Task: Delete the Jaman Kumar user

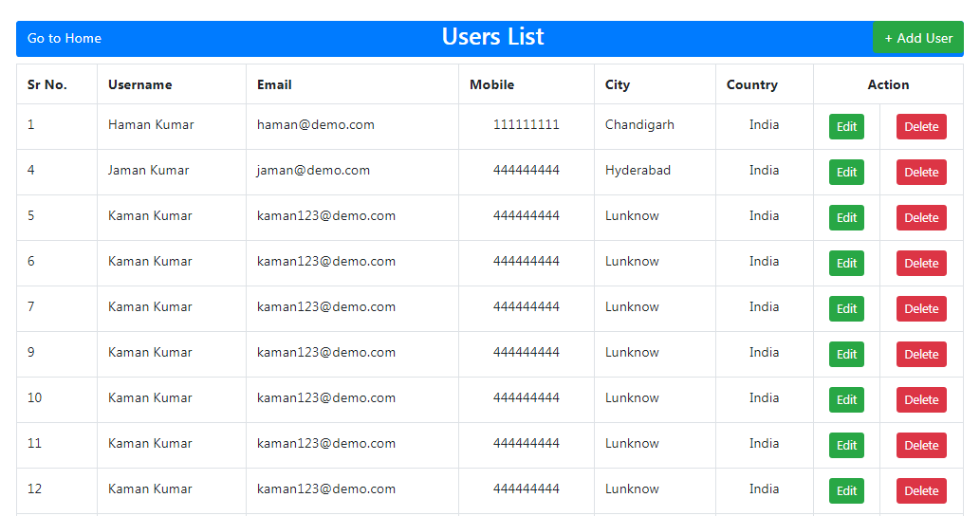Action: 921,173
